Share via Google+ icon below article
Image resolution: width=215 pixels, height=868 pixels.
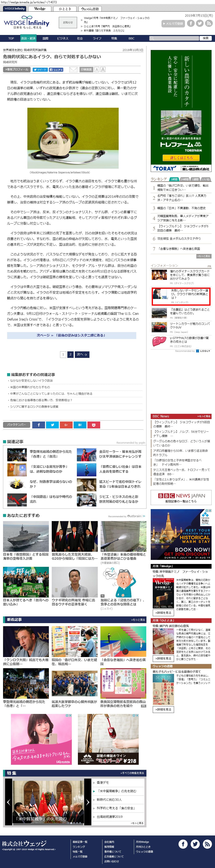click(66, 425)
